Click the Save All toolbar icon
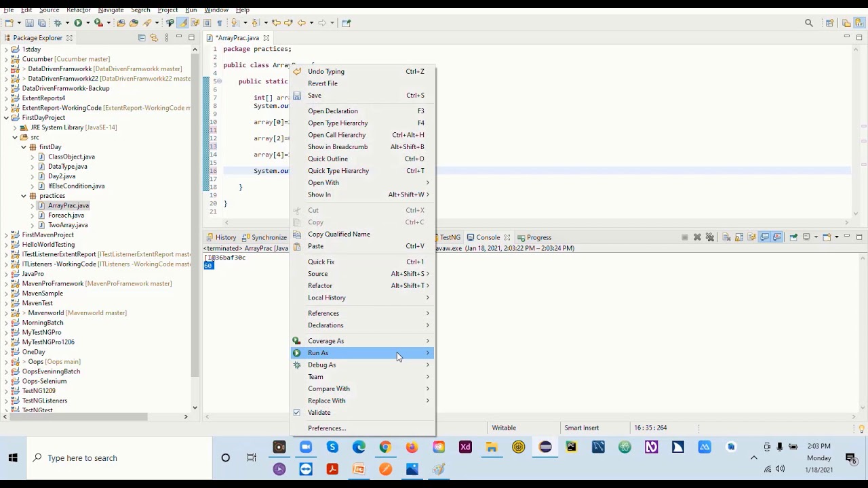The width and height of the screenshot is (868, 488). 42,23
